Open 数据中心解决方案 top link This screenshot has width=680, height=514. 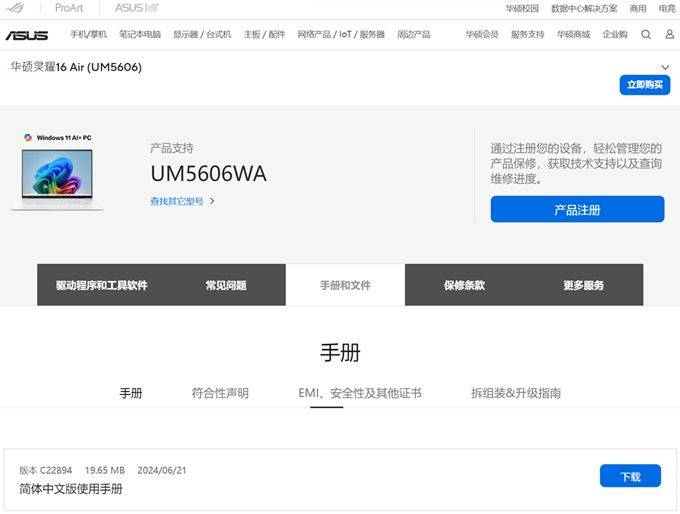[x=584, y=8]
